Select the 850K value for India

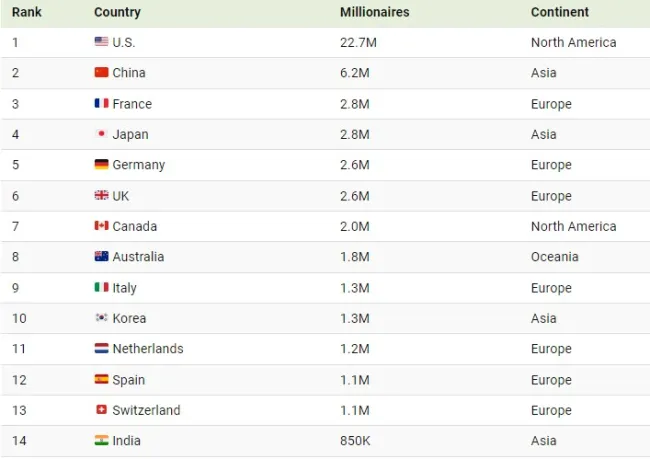(x=355, y=441)
